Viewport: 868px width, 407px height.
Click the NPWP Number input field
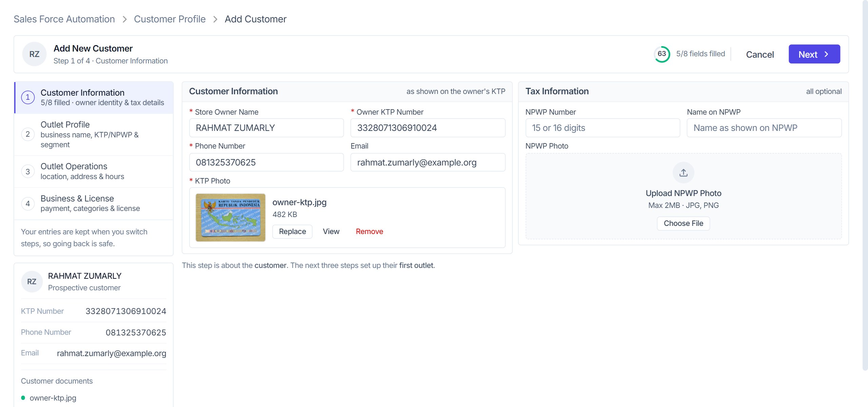point(603,128)
